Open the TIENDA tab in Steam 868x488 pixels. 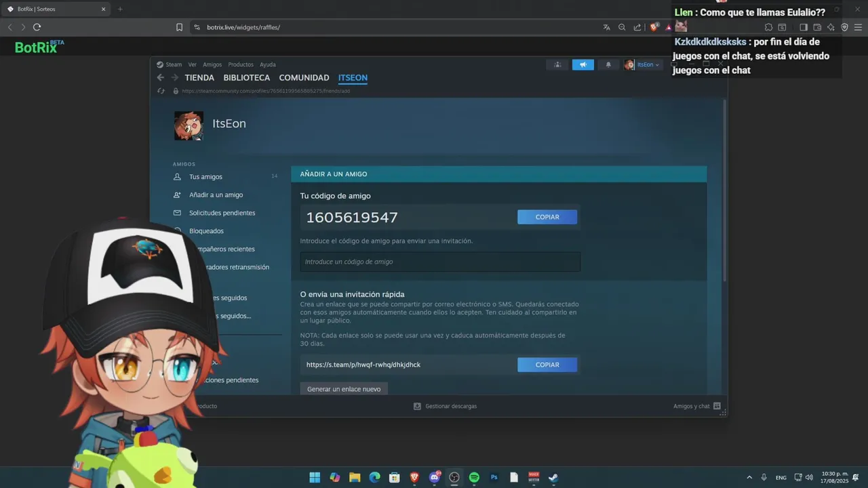pos(199,78)
